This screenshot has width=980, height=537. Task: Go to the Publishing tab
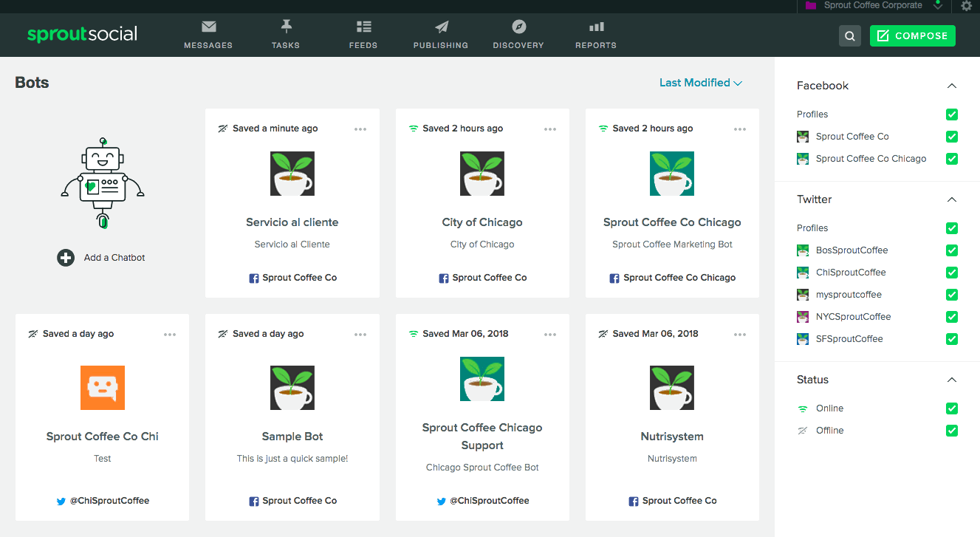click(441, 35)
